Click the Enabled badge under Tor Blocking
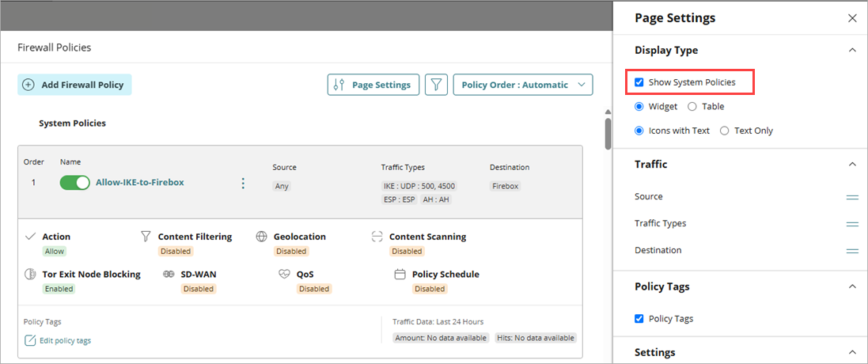 click(59, 289)
